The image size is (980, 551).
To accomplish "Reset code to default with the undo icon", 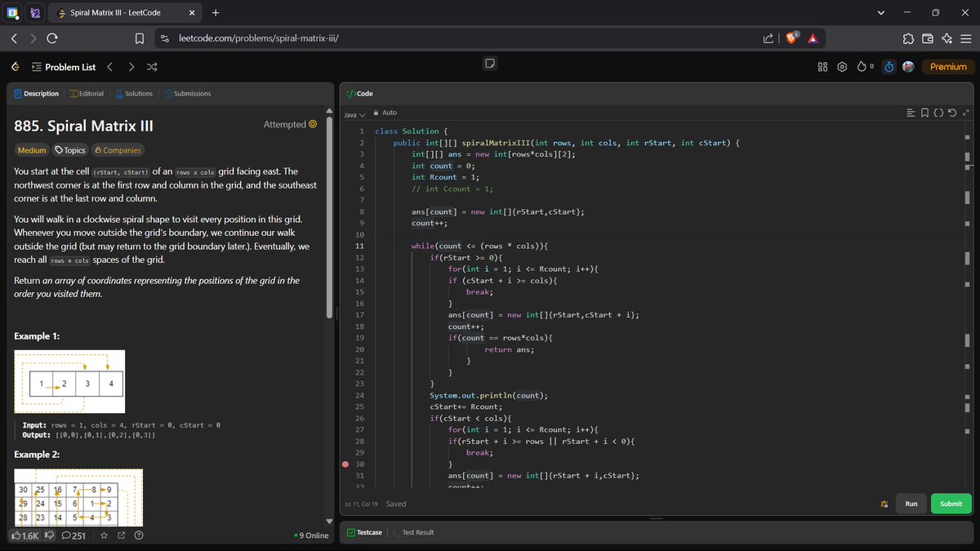I will point(951,113).
